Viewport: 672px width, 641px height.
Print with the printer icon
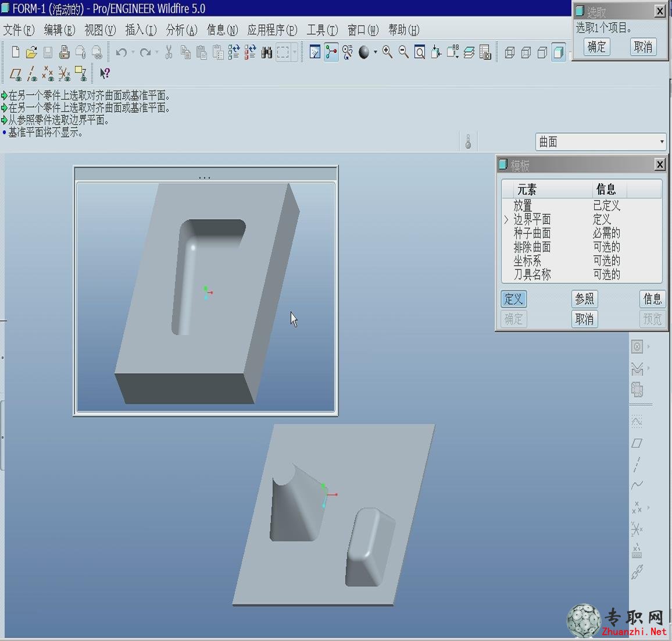[65, 52]
